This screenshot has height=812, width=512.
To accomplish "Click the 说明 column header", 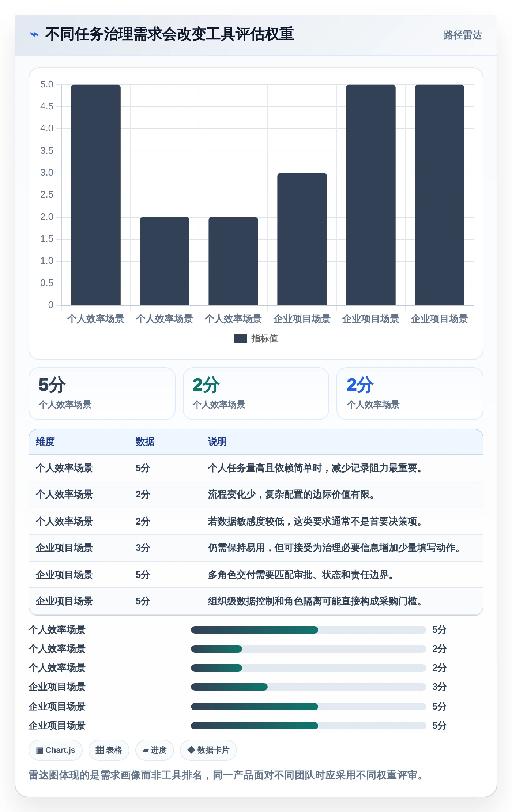I will pyautogui.click(x=218, y=441).
